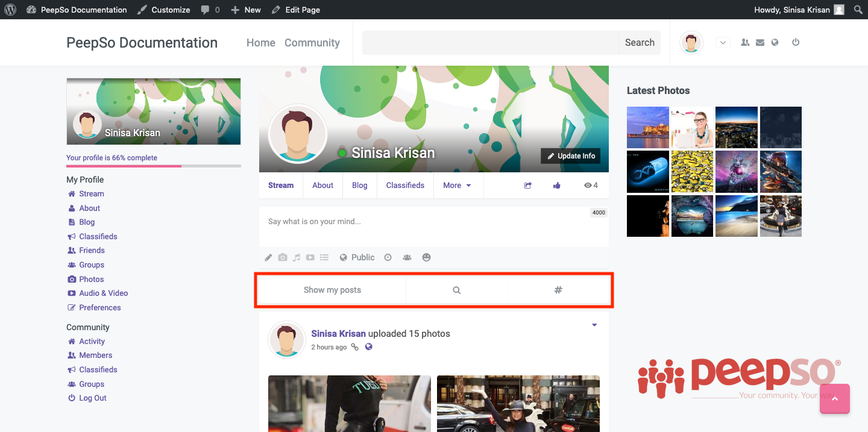The height and width of the screenshot is (432, 868).
Task: Click the comments bubble in admin bar
Action: tap(210, 10)
